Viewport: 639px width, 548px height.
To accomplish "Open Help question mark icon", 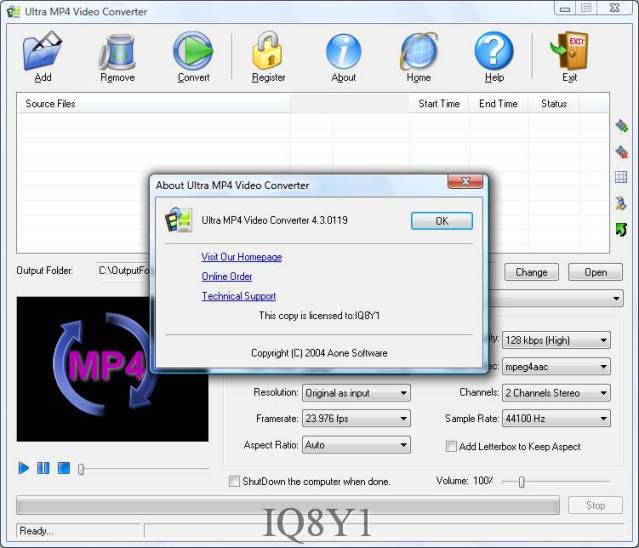I will (494, 51).
